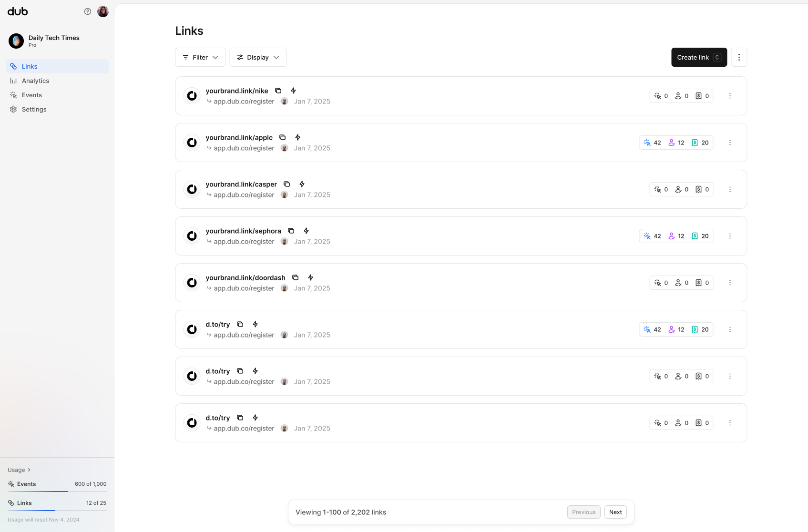Viewport: 808px width, 532px height.
Task: Click the workspace avatar for Daily Tech Times
Action: click(16, 41)
